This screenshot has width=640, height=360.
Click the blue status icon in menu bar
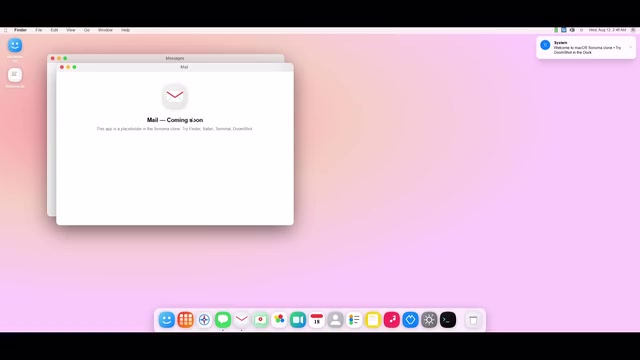[564, 30]
